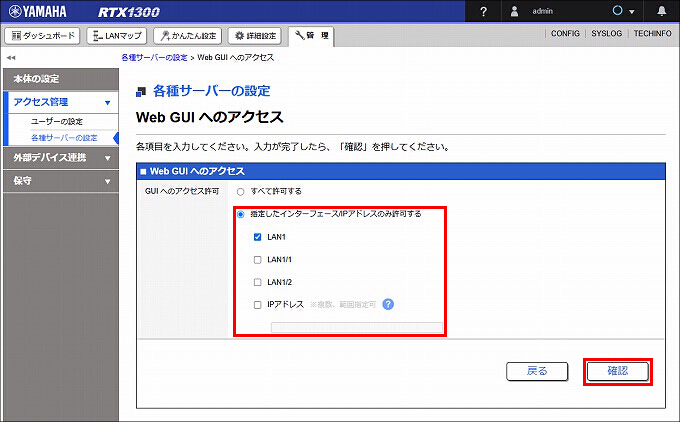Screen dimensions: 680x422
Task: Switch to 詳細設定 tab
Action: 255,36
